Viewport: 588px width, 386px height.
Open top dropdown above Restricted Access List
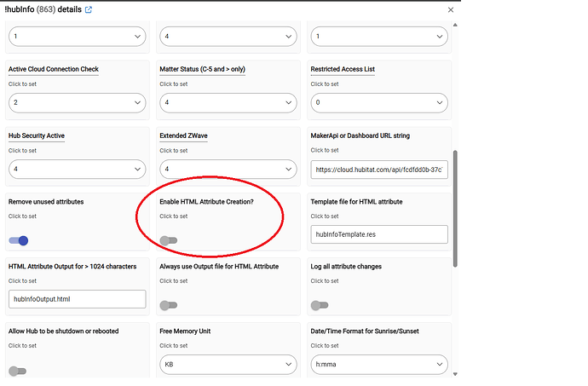point(379,37)
